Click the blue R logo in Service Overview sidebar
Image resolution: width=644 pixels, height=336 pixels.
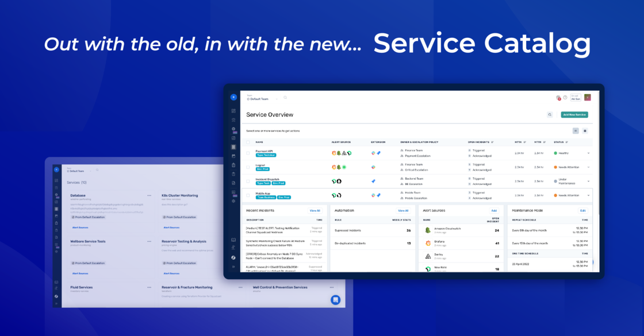(233, 97)
